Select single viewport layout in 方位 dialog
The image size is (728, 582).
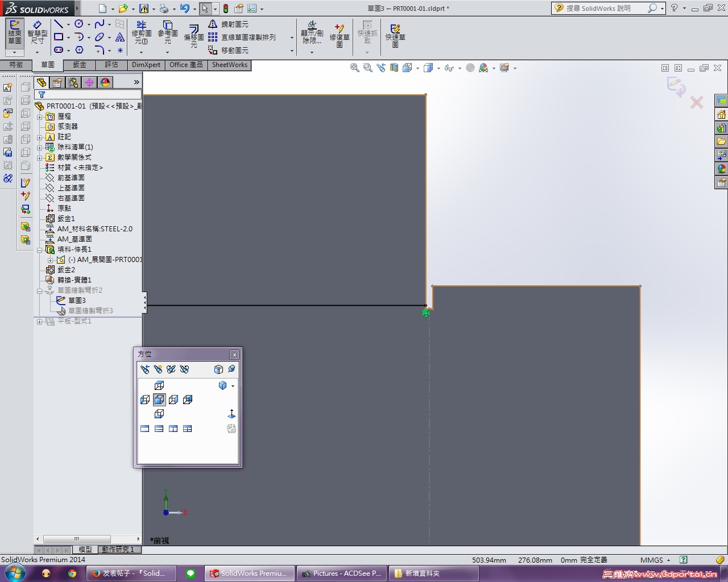click(145, 429)
